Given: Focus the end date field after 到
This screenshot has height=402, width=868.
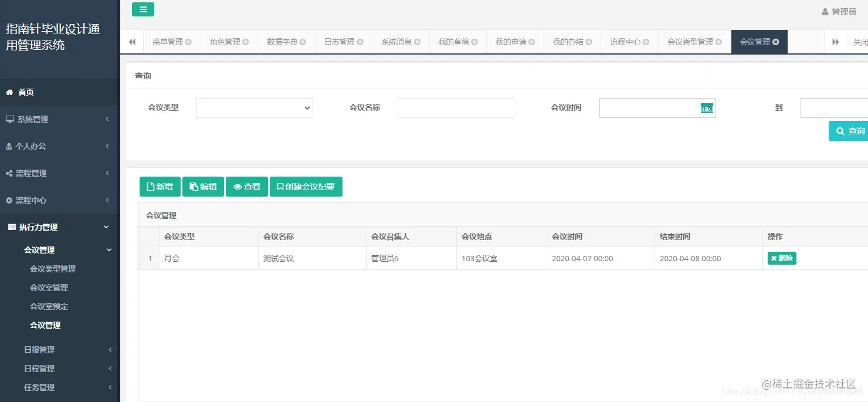Looking at the screenshot, I should tap(834, 108).
